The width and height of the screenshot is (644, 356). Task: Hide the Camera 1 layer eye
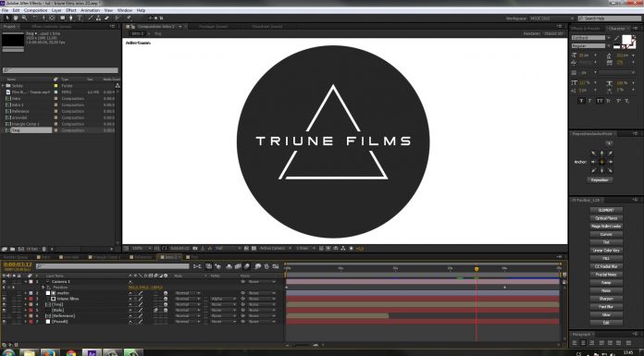(4, 282)
